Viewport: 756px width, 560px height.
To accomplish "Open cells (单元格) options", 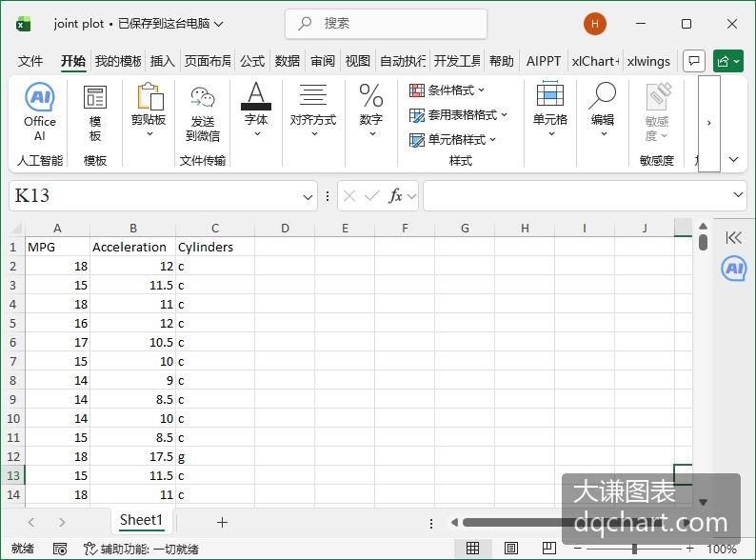I will tap(549, 110).
